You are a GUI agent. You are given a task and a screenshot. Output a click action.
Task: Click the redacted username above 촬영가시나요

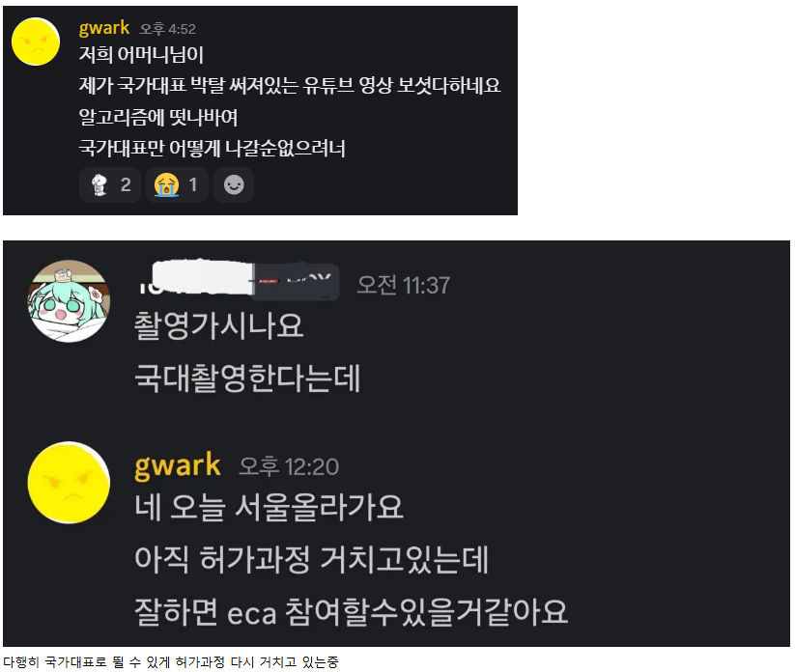point(238,280)
